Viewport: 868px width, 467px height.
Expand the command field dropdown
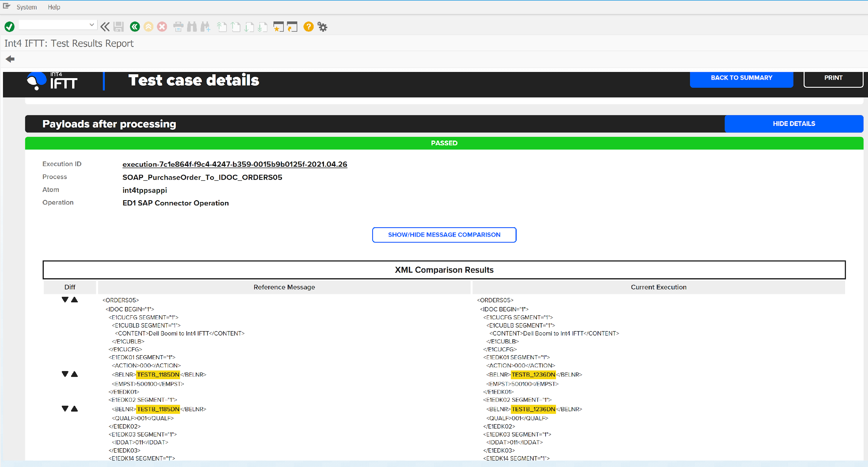point(91,24)
